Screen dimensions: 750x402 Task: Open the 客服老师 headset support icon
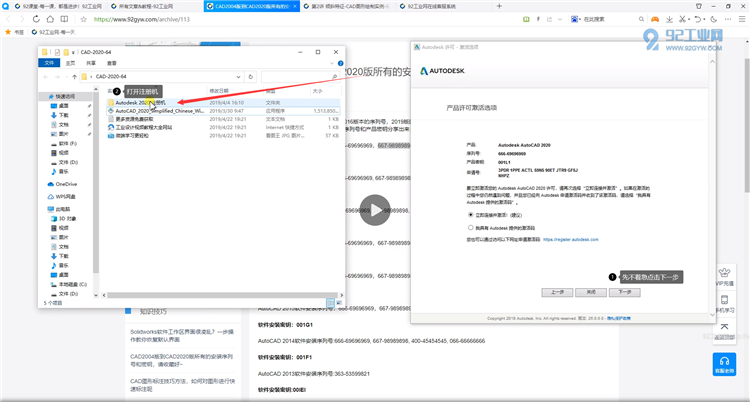tap(724, 364)
